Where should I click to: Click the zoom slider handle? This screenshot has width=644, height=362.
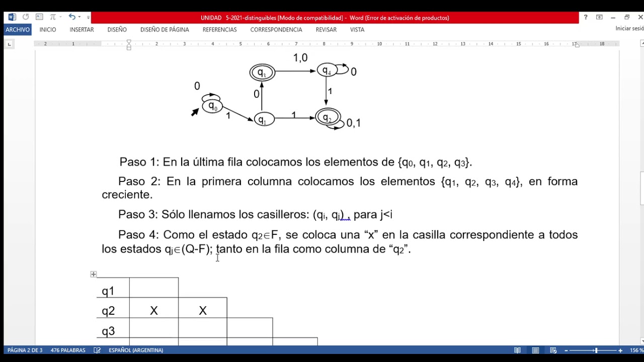click(596, 350)
